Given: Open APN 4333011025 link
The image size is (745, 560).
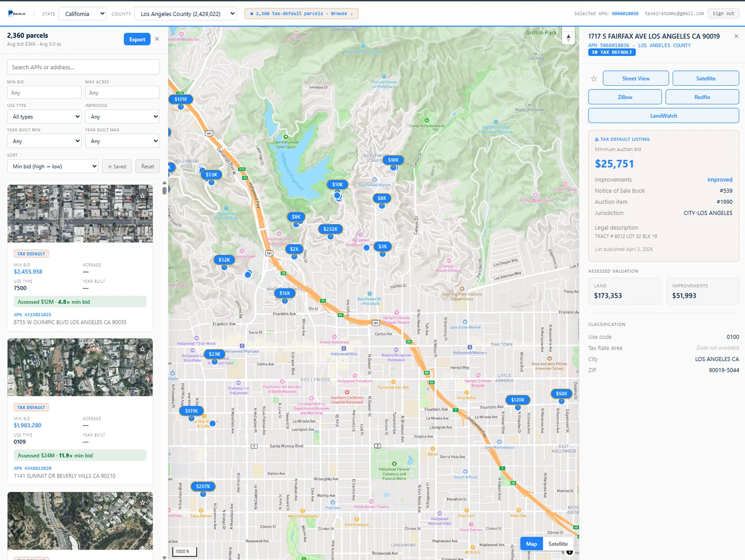Looking at the screenshot, I should [32, 315].
